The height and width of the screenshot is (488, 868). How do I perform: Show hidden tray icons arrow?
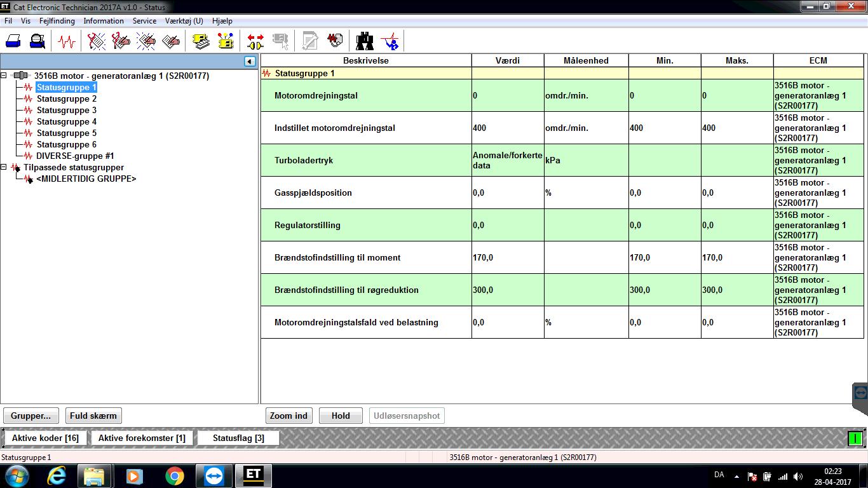(736, 477)
